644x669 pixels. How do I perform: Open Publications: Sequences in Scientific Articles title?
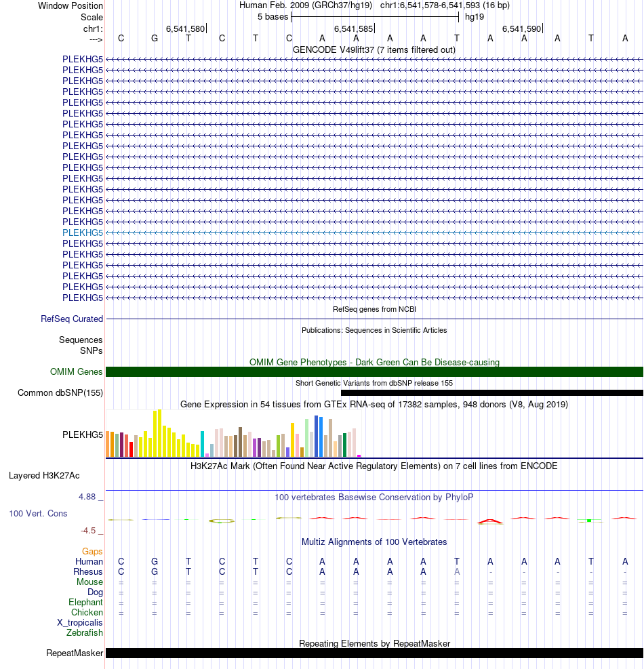coord(374,330)
